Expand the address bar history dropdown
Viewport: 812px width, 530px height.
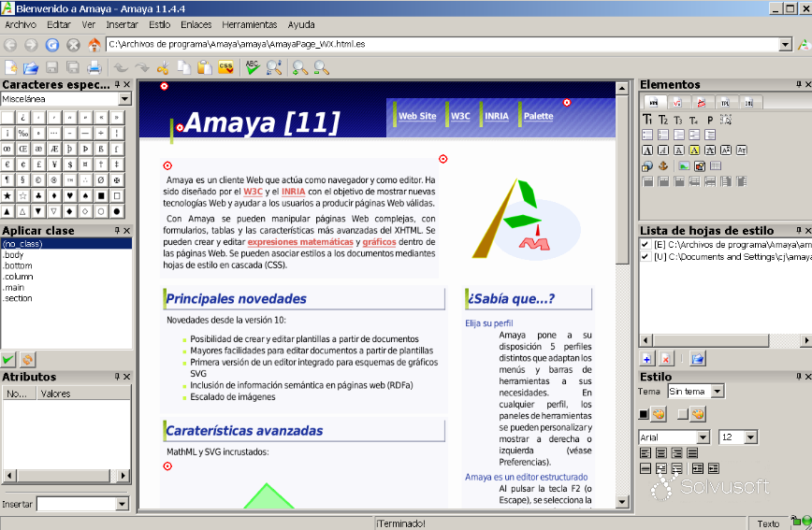pyautogui.click(x=786, y=45)
